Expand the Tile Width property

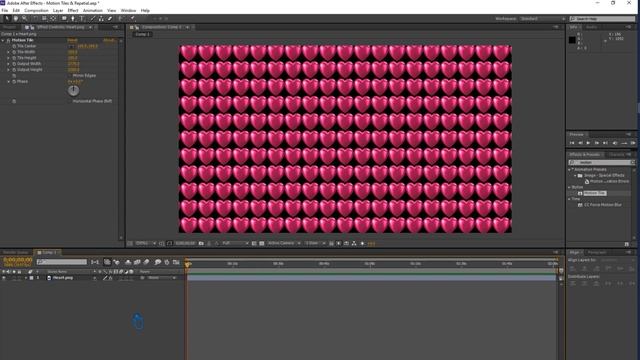[9, 52]
